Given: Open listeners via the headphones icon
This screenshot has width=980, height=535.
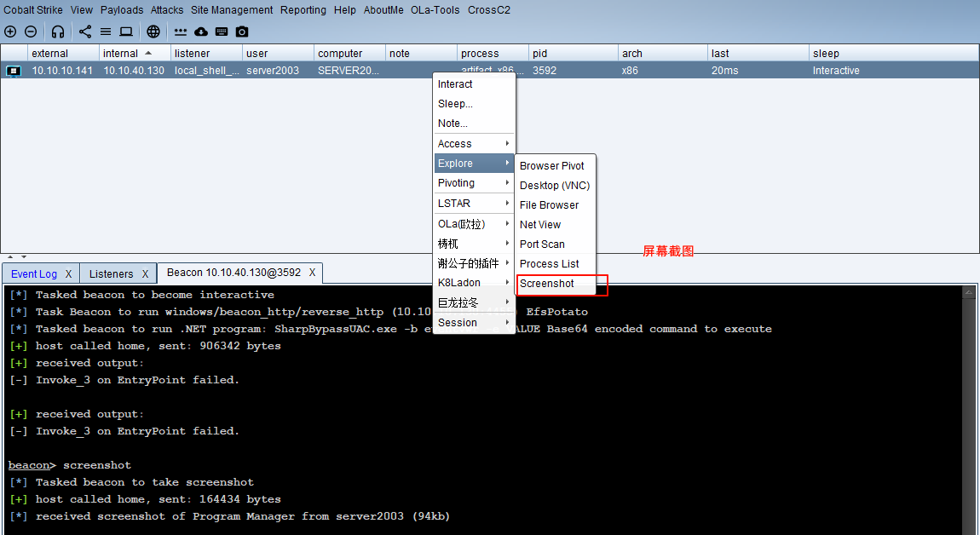Looking at the screenshot, I should pos(58,32).
